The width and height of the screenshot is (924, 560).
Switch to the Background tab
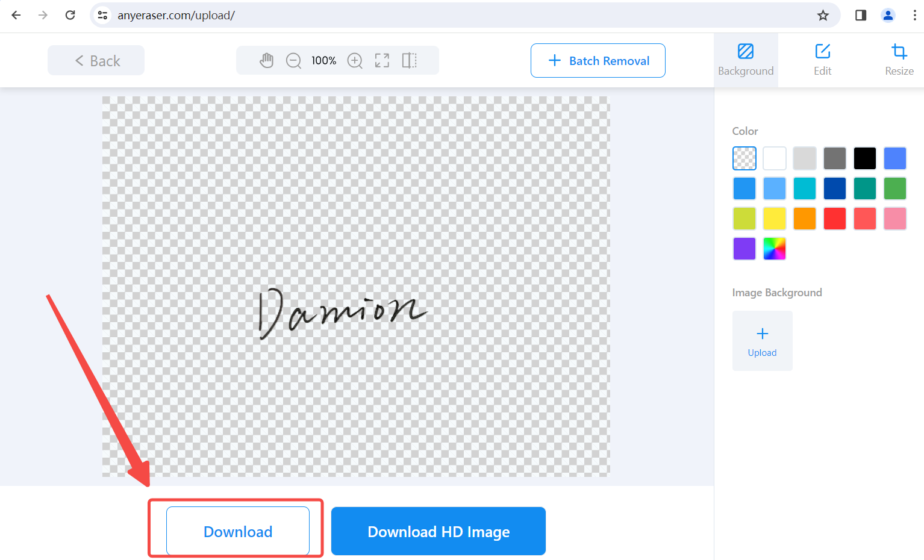point(746,60)
